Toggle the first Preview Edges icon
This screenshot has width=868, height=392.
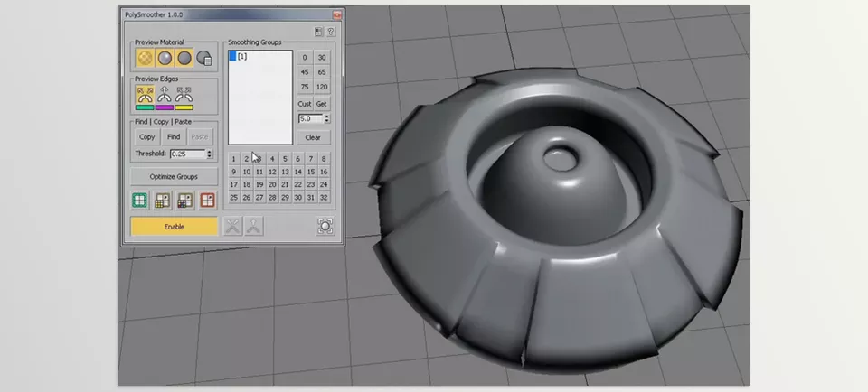(144, 94)
